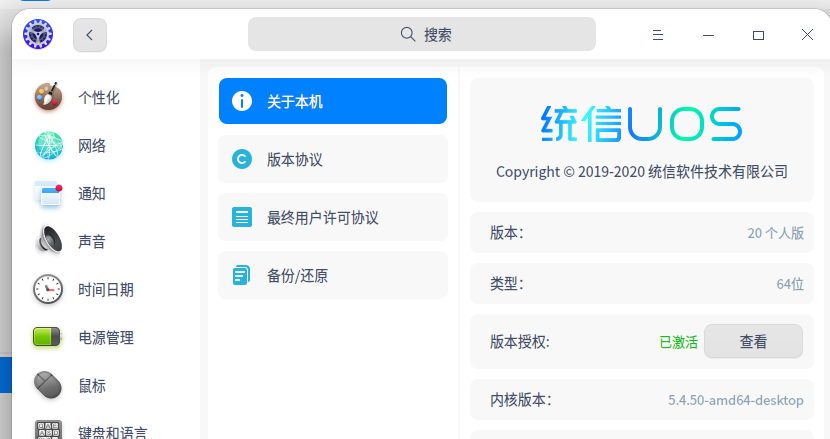The width and height of the screenshot is (830, 439).
Task: Open the 鼠标 mouse settings icon
Action: point(48,386)
